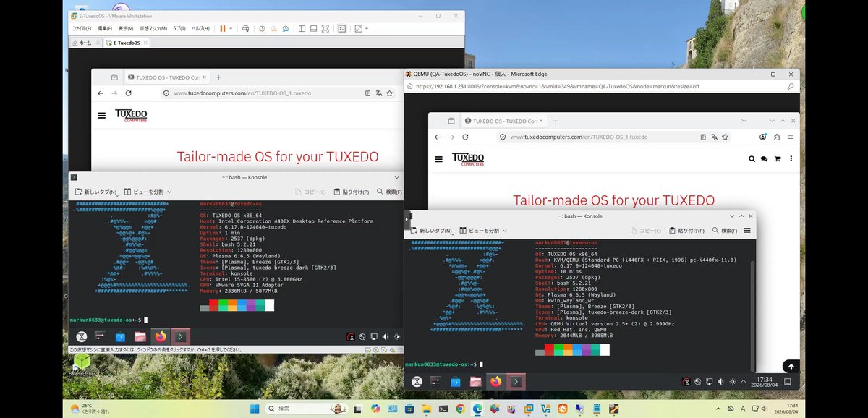Click the send Ctrl+Alt+Del icon in VMware
Screen dimensions: 868x418
point(245,28)
